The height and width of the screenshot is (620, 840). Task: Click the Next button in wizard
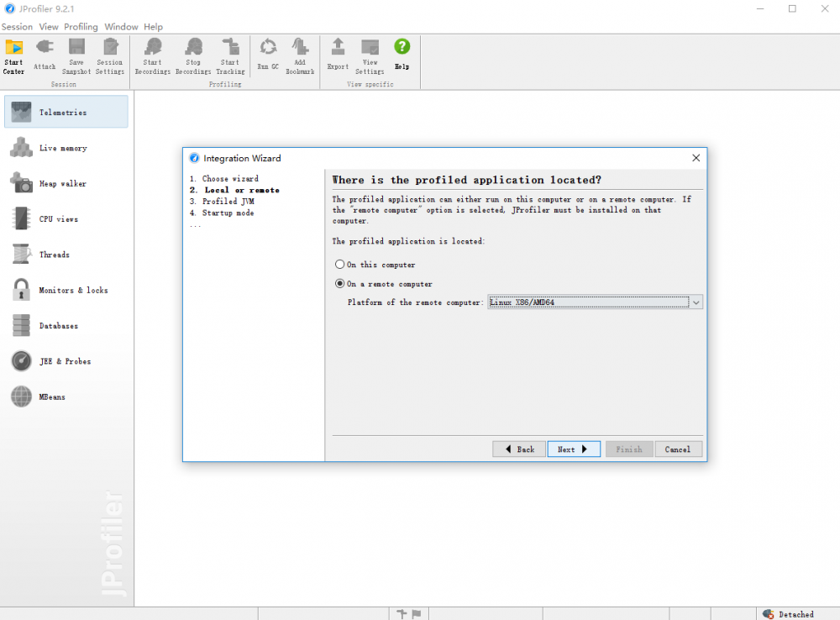574,449
